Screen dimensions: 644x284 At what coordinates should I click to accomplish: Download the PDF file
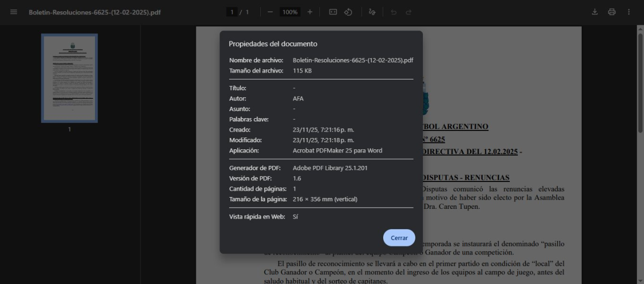point(595,12)
